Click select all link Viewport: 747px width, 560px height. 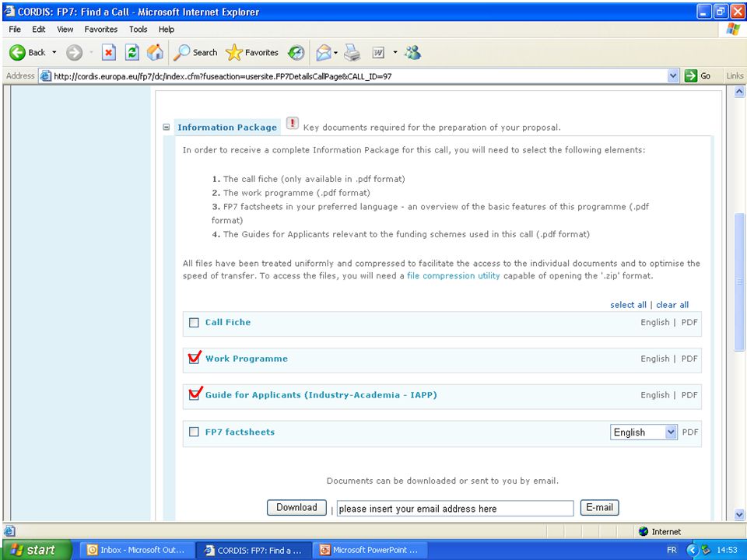[628, 305]
